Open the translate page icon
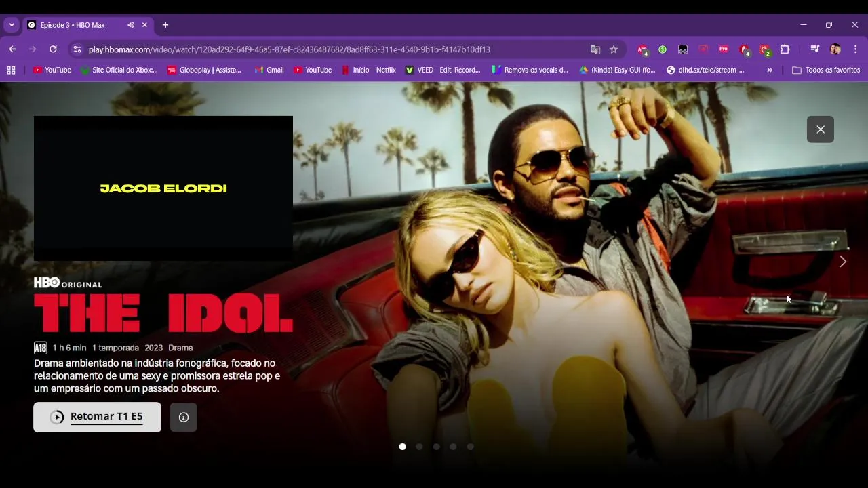 [x=595, y=49]
